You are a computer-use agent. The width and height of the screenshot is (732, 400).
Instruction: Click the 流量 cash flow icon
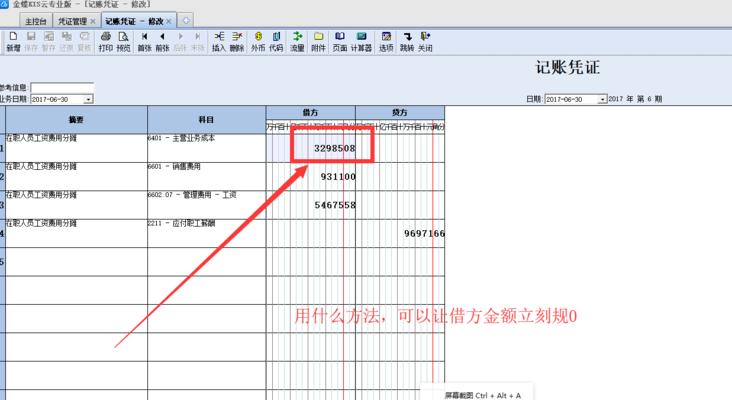pos(297,42)
